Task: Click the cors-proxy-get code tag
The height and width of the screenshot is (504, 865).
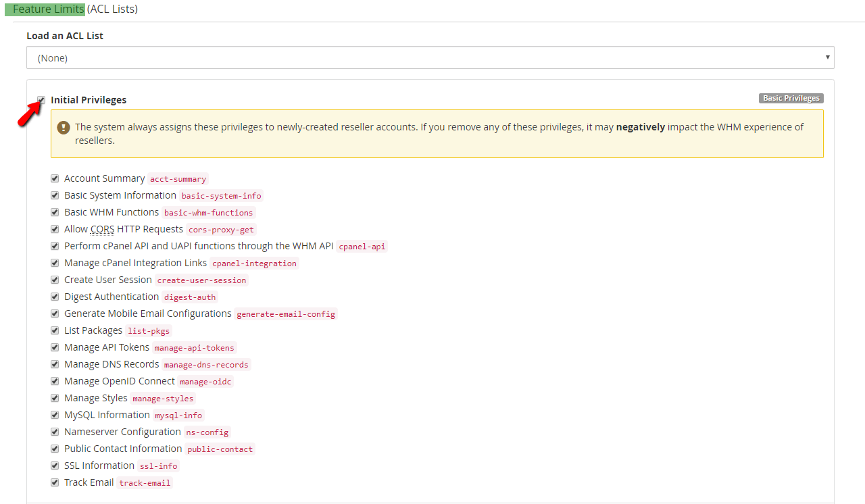Action: point(222,230)
